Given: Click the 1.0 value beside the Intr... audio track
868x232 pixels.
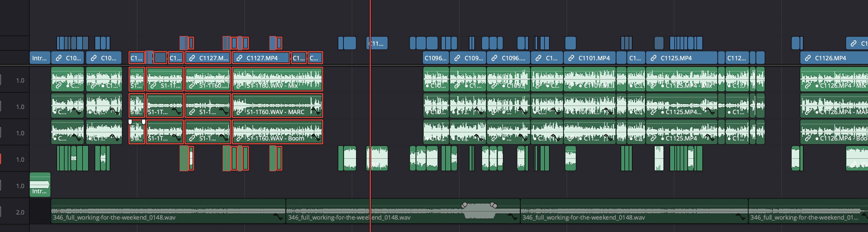Looking at the screenshot, I should 20,186.
